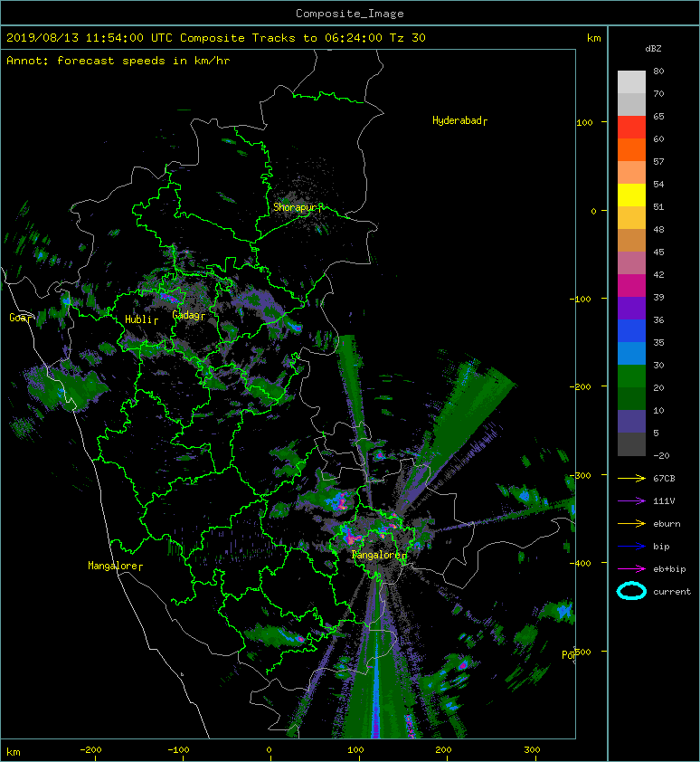This screenshot has width=700, height=762.
Task: Click the blue bip arrow icon
Action: pos(631,547)
